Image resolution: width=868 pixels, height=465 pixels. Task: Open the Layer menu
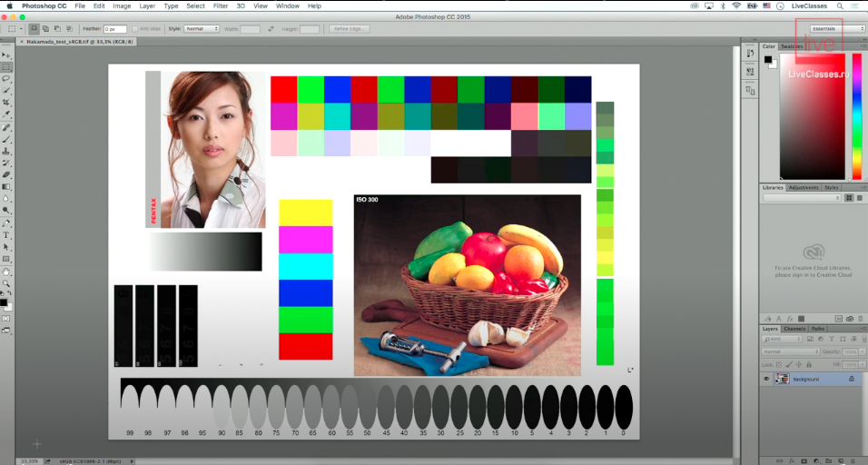[x=147, y=6]
